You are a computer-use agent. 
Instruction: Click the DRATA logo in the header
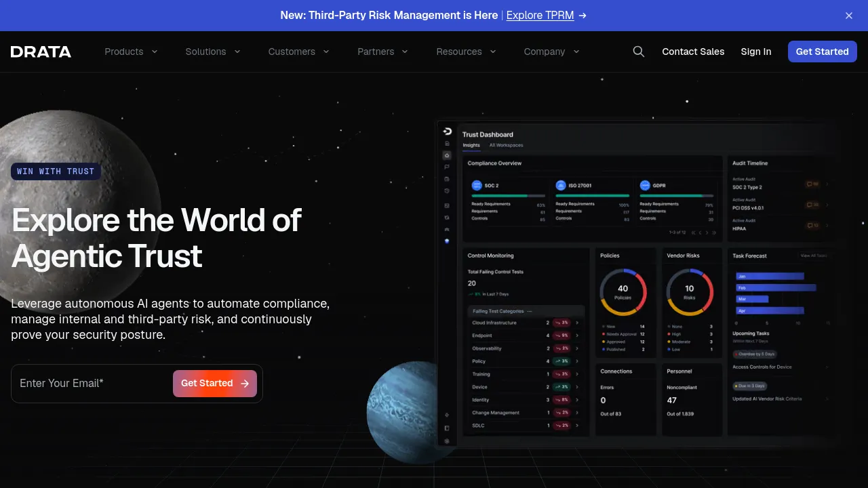[41, 52]
